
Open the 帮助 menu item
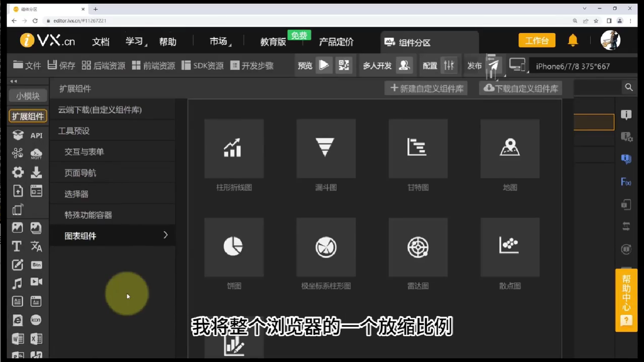tap(168, 42)
